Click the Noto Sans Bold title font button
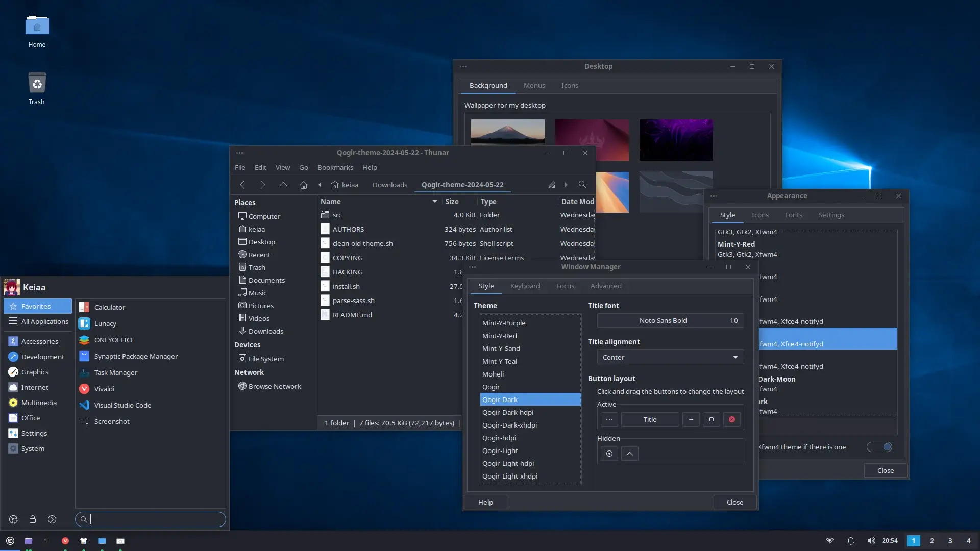Image resolution: width=980 pixels, height=551 pixels. click(x=670, y=320)
